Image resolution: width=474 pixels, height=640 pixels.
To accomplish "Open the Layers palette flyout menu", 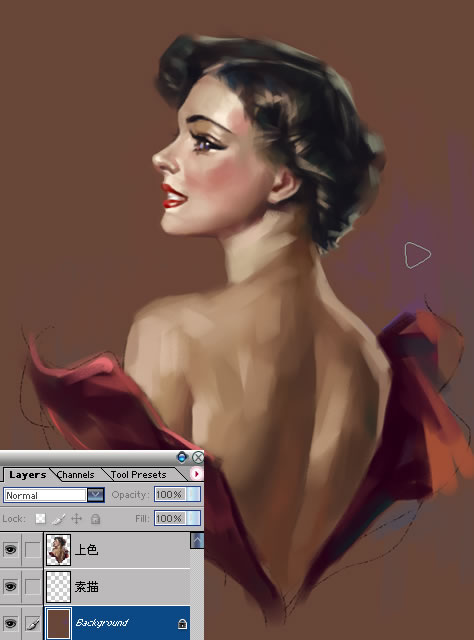I will (196, 474).
